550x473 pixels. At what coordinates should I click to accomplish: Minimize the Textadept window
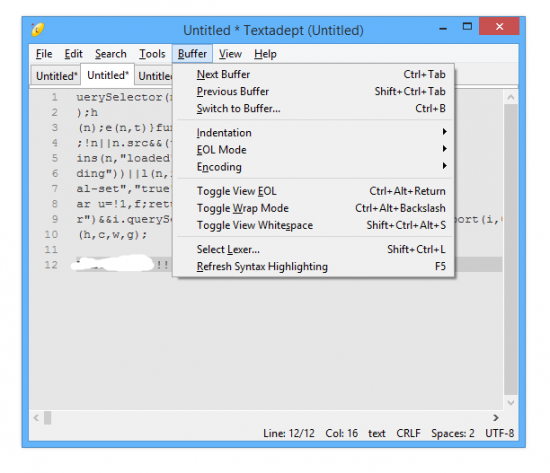[x=443, y=27]
